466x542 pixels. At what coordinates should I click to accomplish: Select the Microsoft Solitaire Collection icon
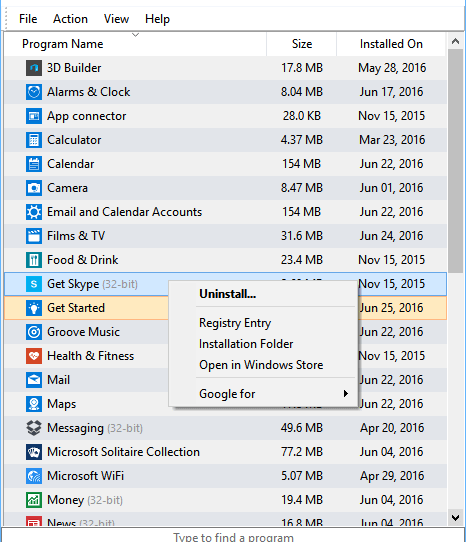[34, 452]
